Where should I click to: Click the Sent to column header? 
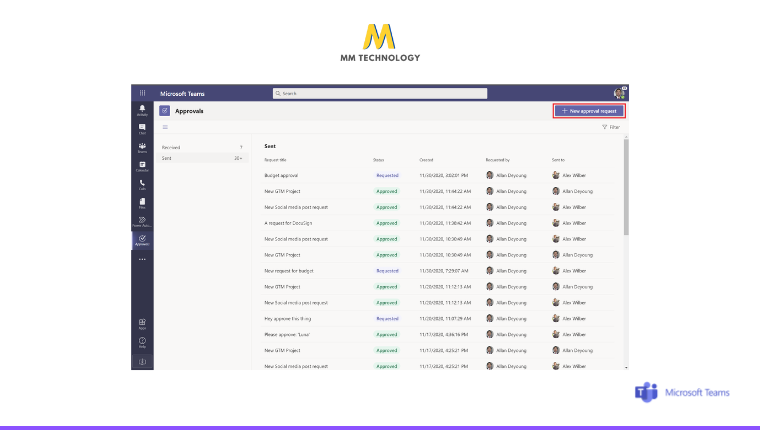click(x=558, y=159)
